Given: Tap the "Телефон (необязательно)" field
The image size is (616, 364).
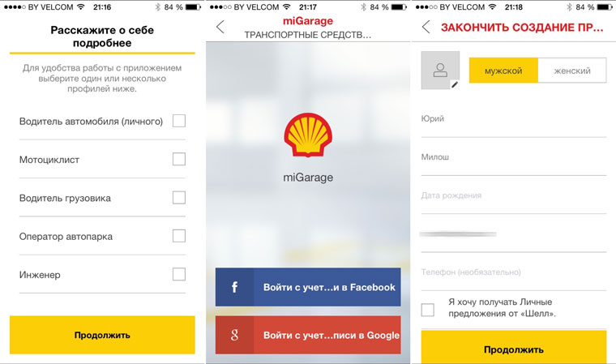Looking at the screenshot, I should (x=514, y=276).
